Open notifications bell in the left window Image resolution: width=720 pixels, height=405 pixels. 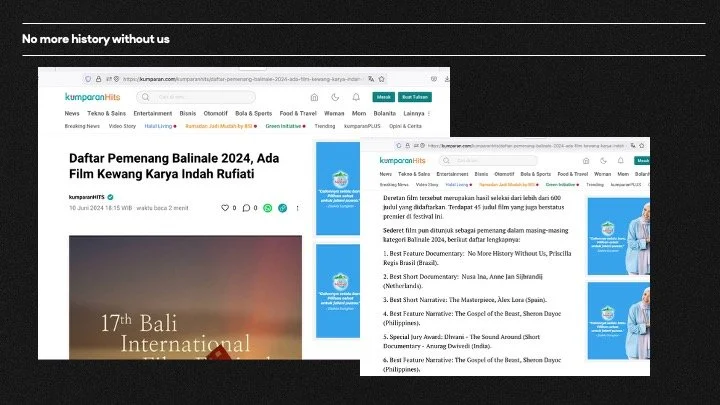(x=356, y=97)
